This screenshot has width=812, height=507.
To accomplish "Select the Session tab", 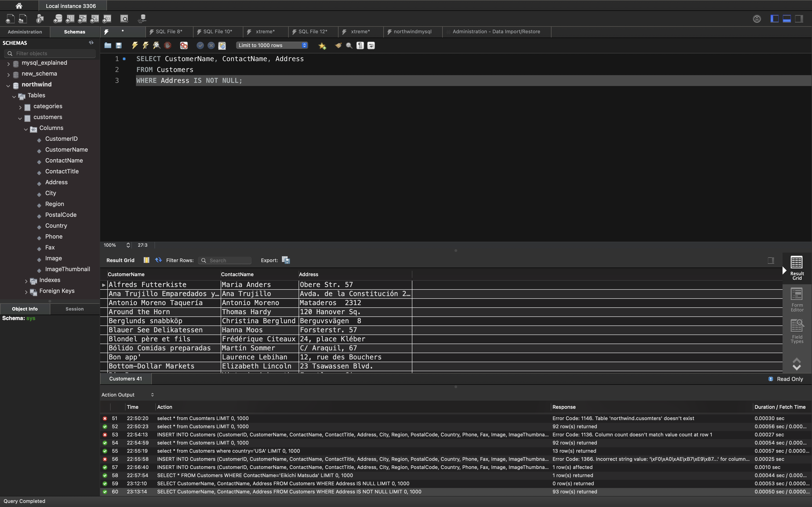I will tap(75, 309).
